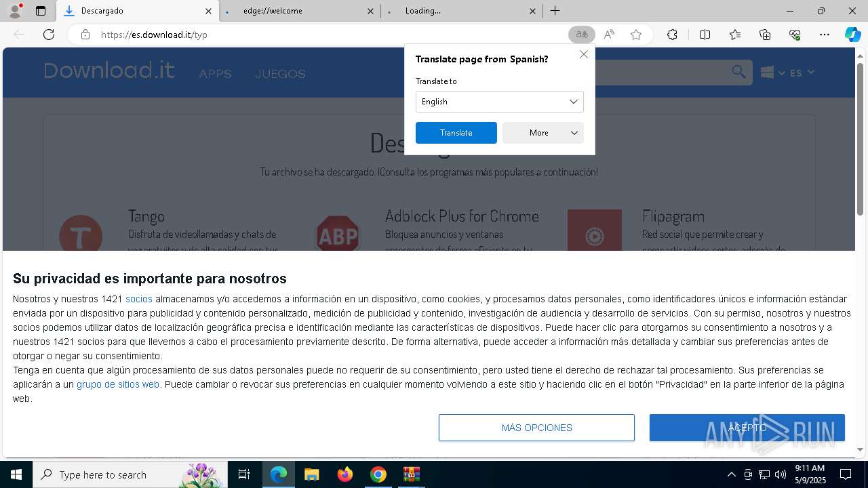Open File Explorer from taskbar
The image size is (868, 488).
(x=311, y=474)
